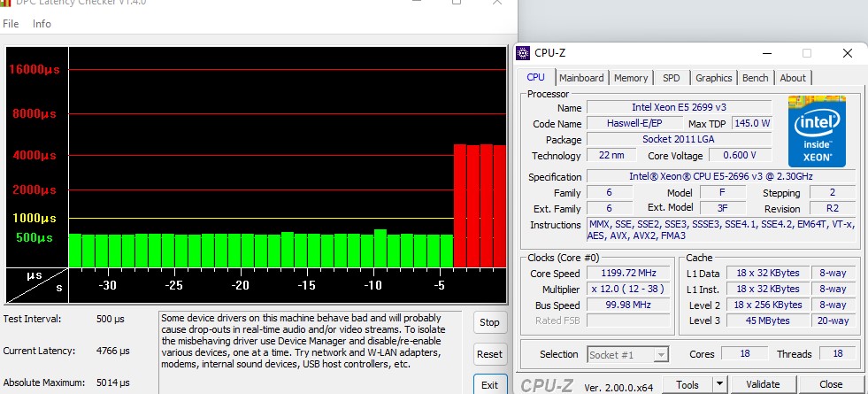Image resolution: width=868 pixels, height=394 pixels.
Task: Click the Cores count 18 field
Action: tap(744, 353)
